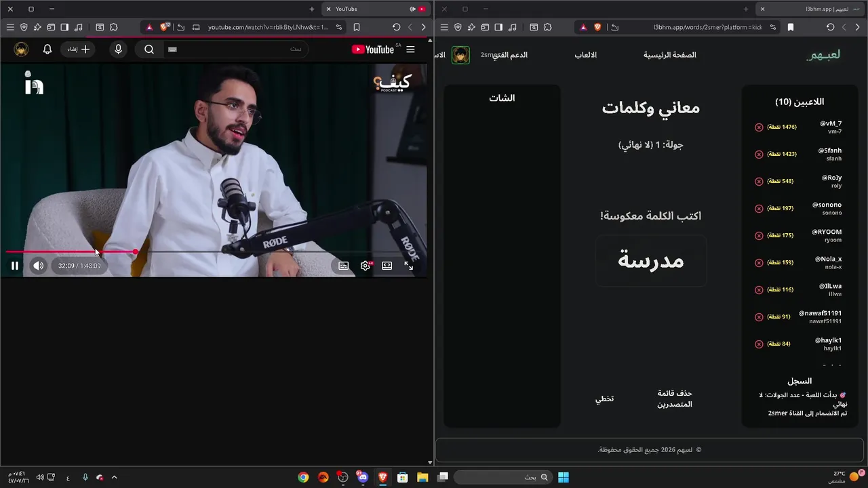Open YouTube player settings gear
This screenshot has height=488, width=868.
point(366,266)
